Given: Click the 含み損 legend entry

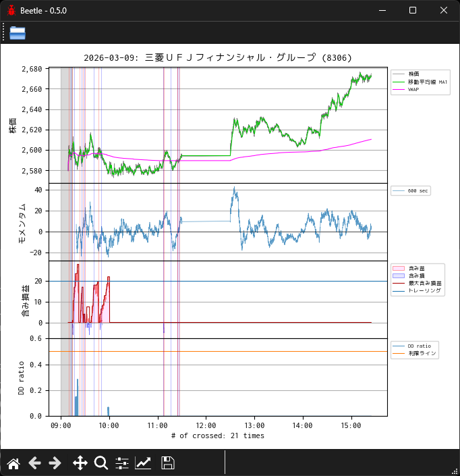Looking at the screenshot, I should (x=409, y=275).
